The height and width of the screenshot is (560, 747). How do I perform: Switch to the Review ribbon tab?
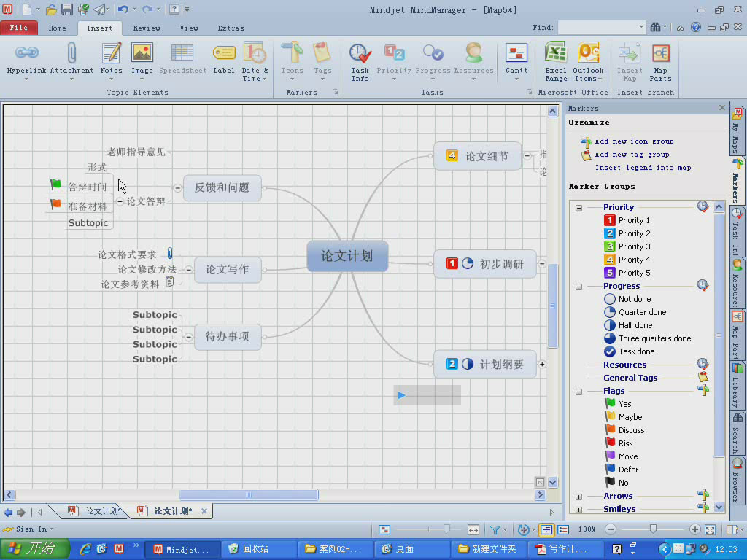pyautogui.click(x=147, y=28)
